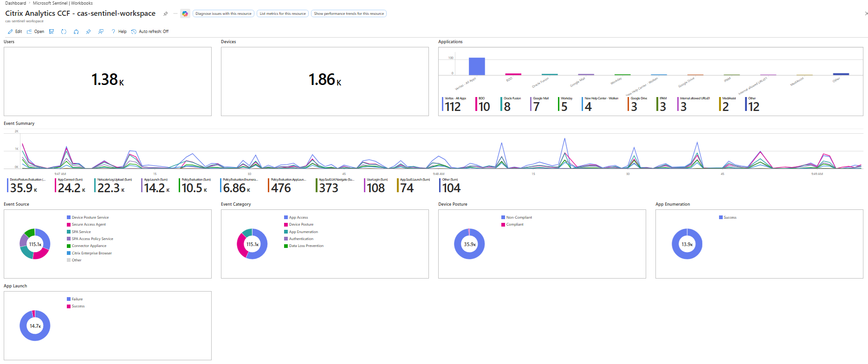The width and height of the screenshot is (868, 364).
Task: Click the Other 12 applications value
Action: pos(754,107)
